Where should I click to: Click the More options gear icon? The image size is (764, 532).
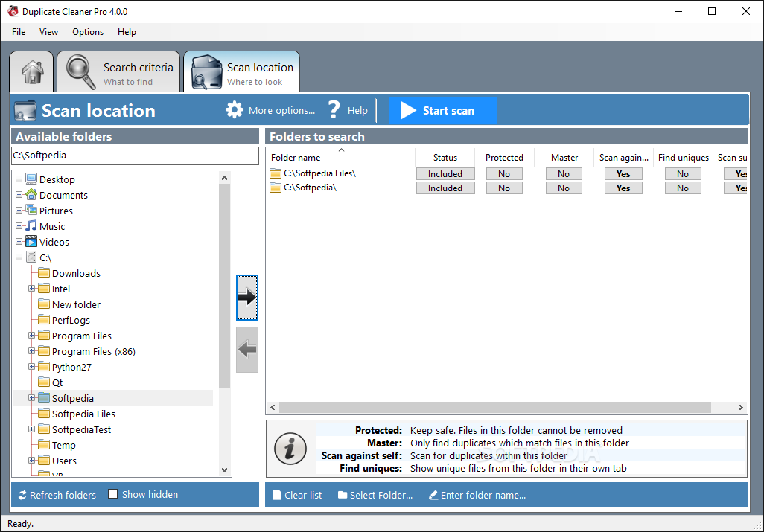tap(235, 110)
